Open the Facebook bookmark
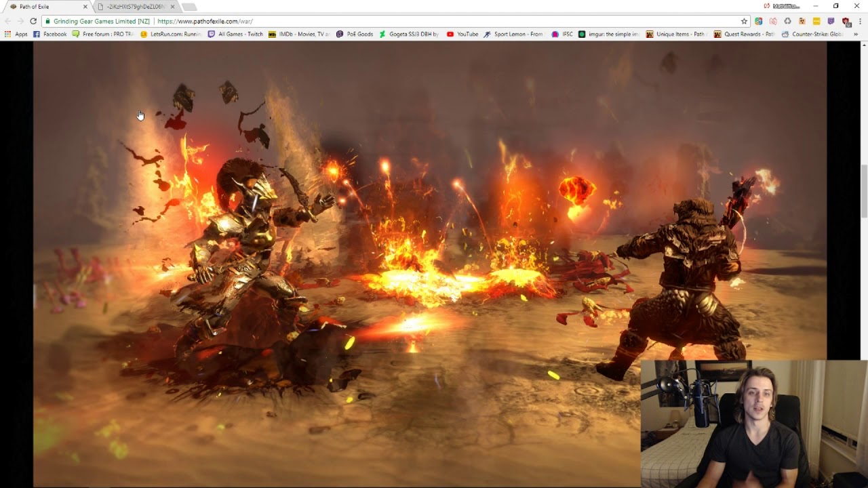This screenshot has width=868, height=488. point(50,34)
